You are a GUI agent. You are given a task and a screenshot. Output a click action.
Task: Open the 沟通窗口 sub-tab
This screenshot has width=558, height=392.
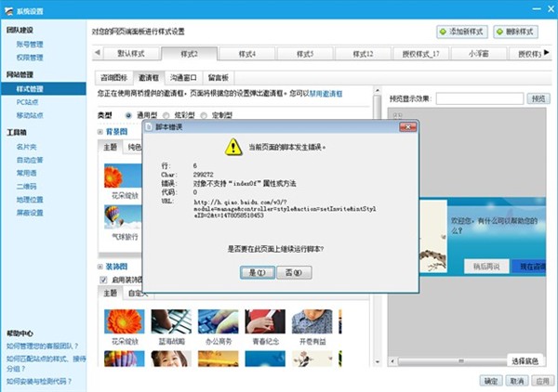(183, 77)
